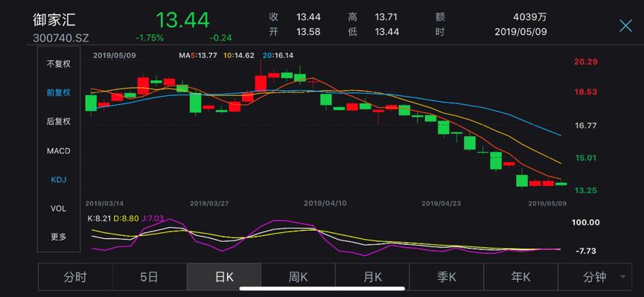The image size is (644, 297).
Task: Tap the 18.53 price axis label
Action: click(586, 92)
